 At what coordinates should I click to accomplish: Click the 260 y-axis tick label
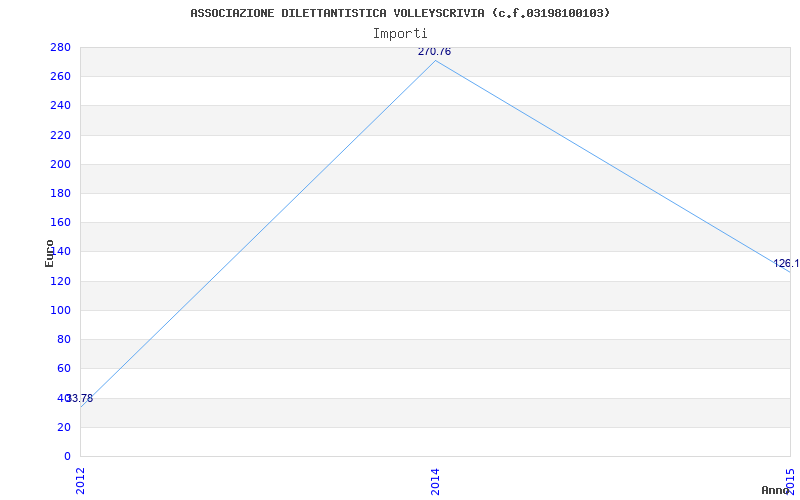tap(60, 77)
